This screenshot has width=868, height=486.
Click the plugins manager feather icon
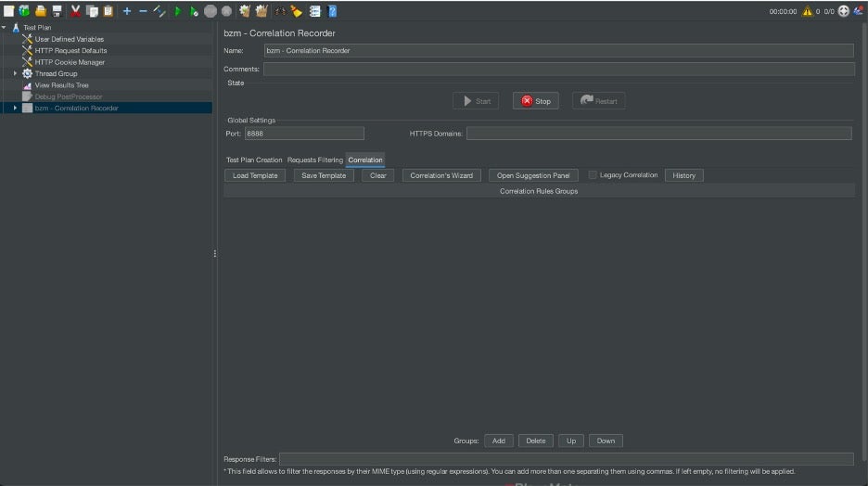pos(859,11)
